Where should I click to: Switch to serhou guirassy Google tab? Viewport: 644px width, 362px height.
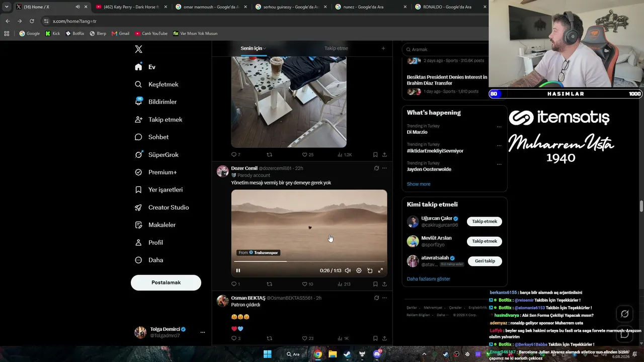[291, 7]
